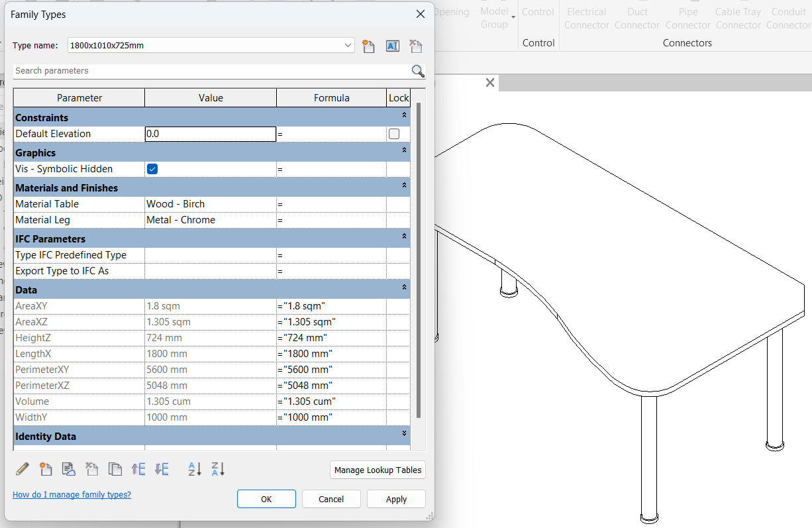Click the Volume formula "1.305 cum"
The width and height of the screenshot is (812, 528).
[309, 401]
